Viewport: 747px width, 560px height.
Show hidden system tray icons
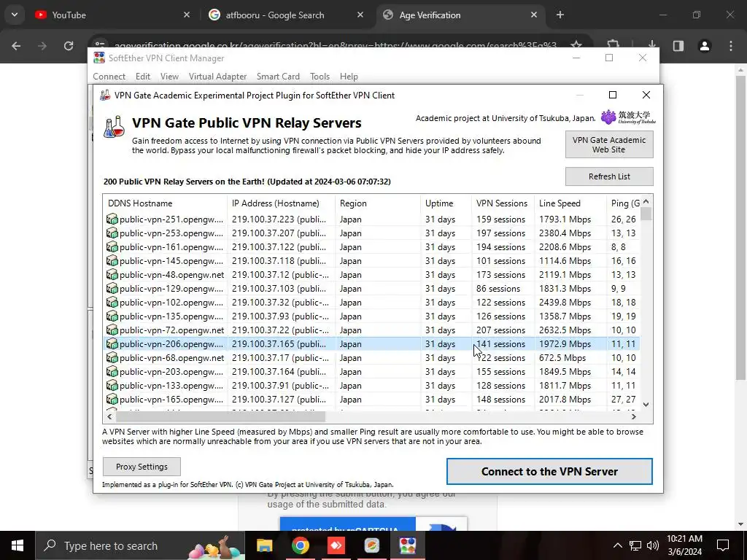coord(617,545)
